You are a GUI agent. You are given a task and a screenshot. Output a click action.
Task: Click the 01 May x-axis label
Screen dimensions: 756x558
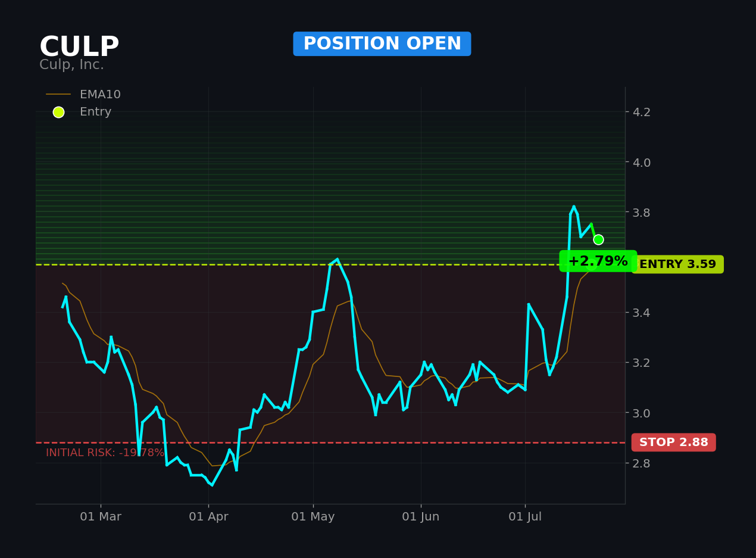click(313, 517)
